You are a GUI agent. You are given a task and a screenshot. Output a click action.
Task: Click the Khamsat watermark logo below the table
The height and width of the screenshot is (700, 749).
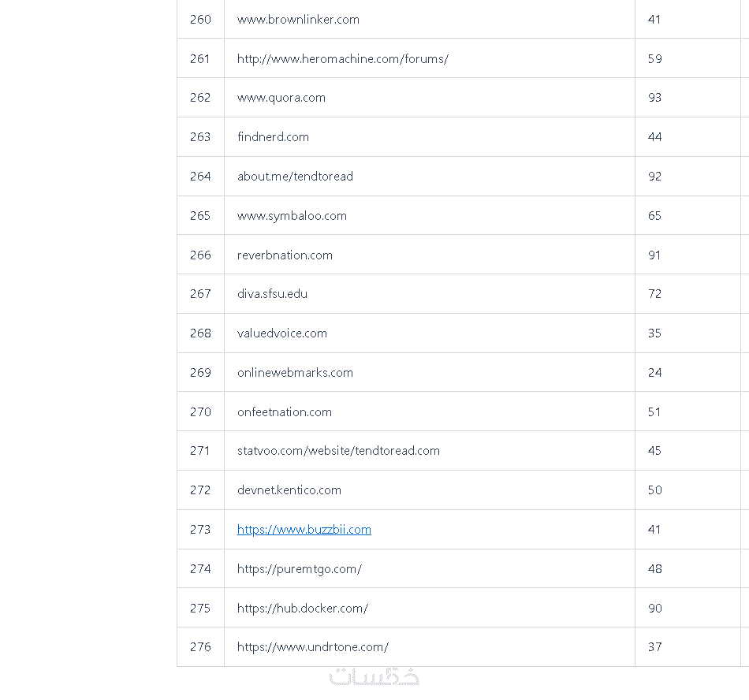pyautogui.click(x=374, y=677)
